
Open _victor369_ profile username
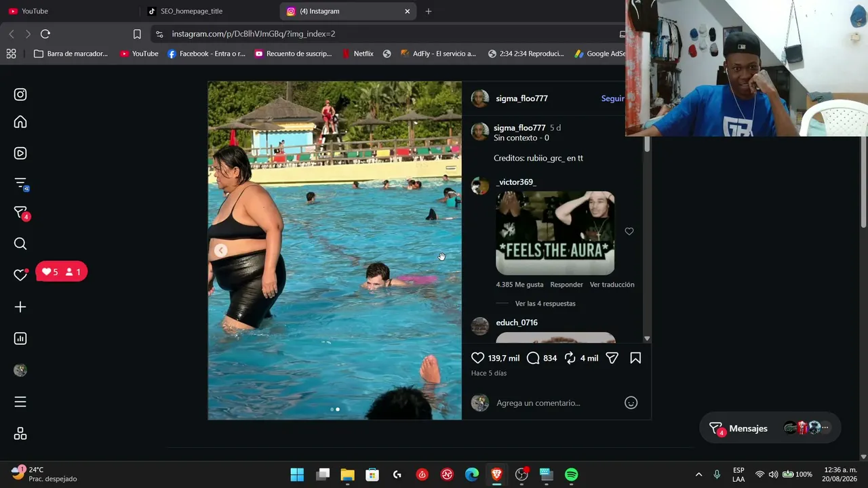(516, 182)
